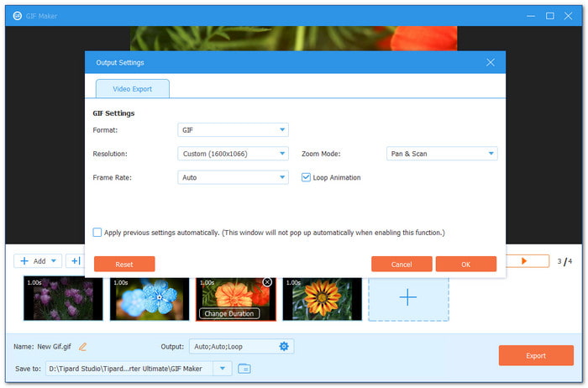588x388 pixels.
Task: Uncheck the Loop Animation checkbox
Action: (x=306, y=177)
